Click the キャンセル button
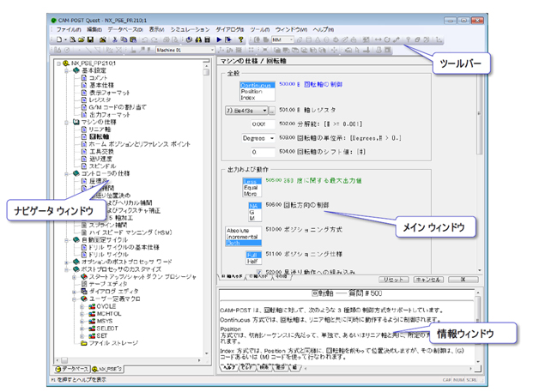Screen dimensions: 533x392 point(427,280)
